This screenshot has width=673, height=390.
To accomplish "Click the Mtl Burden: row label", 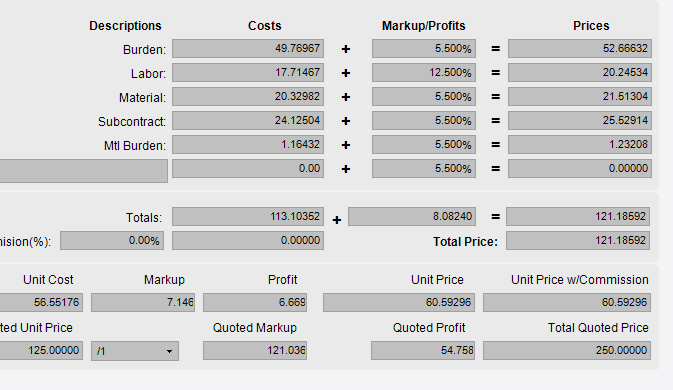I will pyautogui.click(x=135, y=146).
